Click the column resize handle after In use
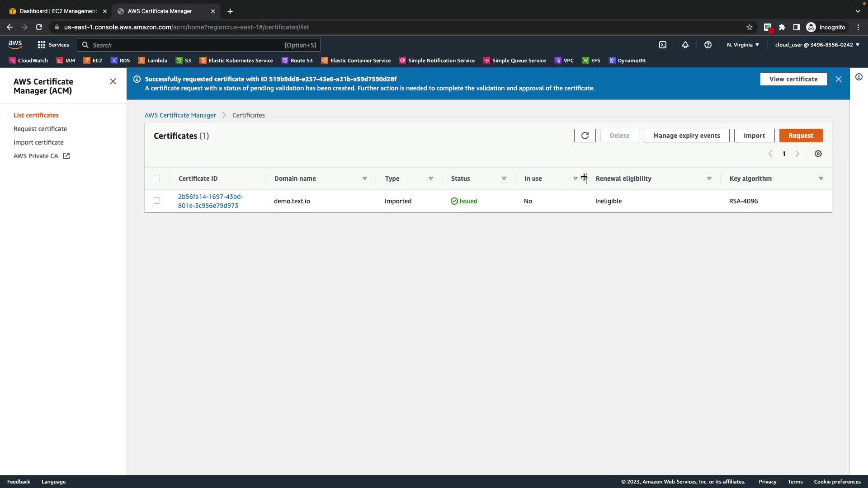 586,178
